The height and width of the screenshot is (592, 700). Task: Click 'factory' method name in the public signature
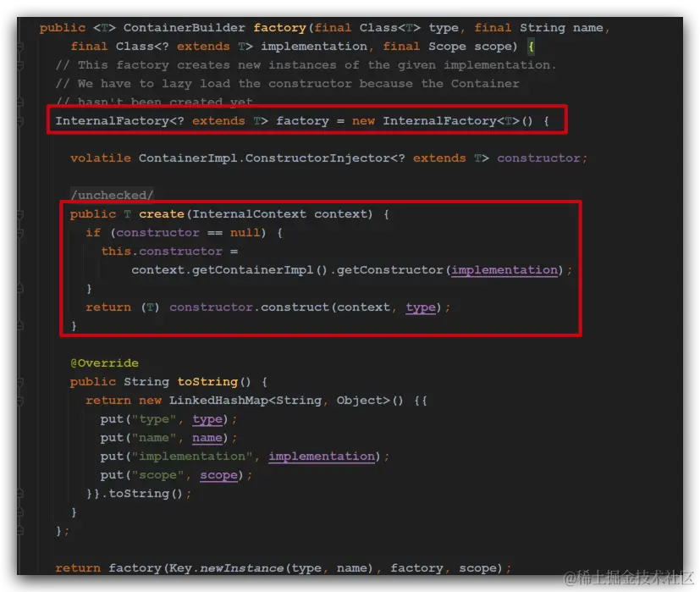point(279,28)
